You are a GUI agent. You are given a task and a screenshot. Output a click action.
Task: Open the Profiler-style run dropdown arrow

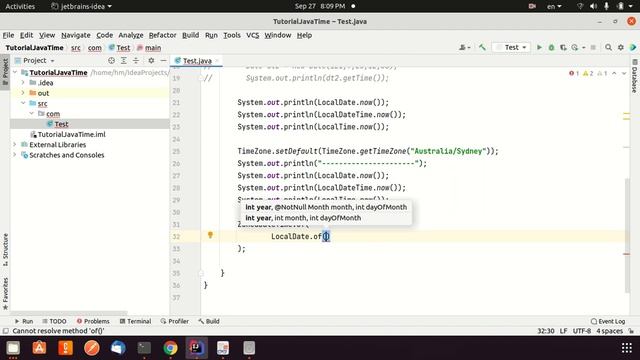tap(583, 47)
